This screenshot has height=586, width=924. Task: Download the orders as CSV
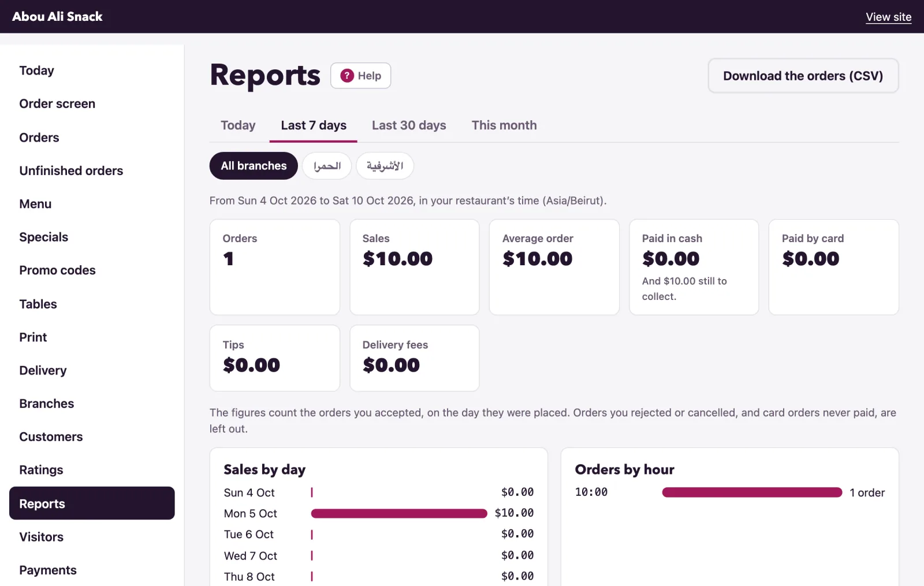803,76
